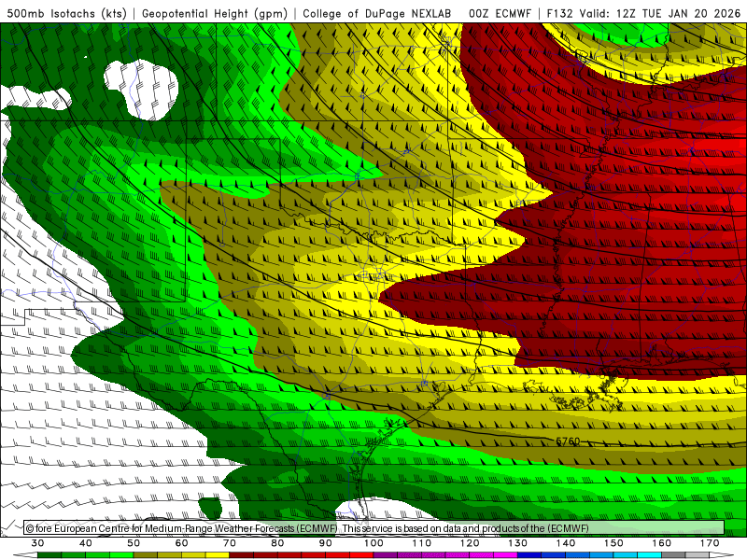Screen dimensions: 747x560
Task: Click the "College of DuPage NEXLAB" header text
Action: click(377, 13)
